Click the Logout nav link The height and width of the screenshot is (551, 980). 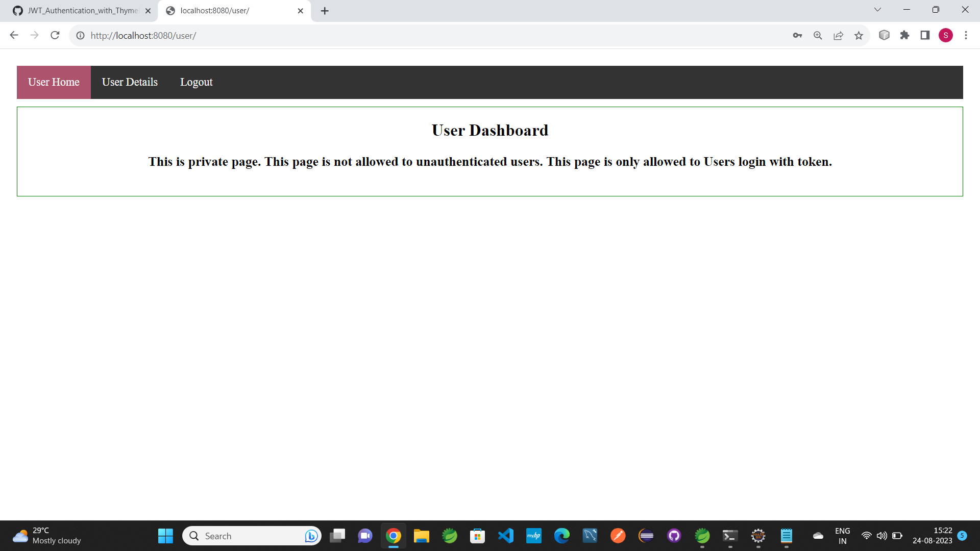coord(196,82)
